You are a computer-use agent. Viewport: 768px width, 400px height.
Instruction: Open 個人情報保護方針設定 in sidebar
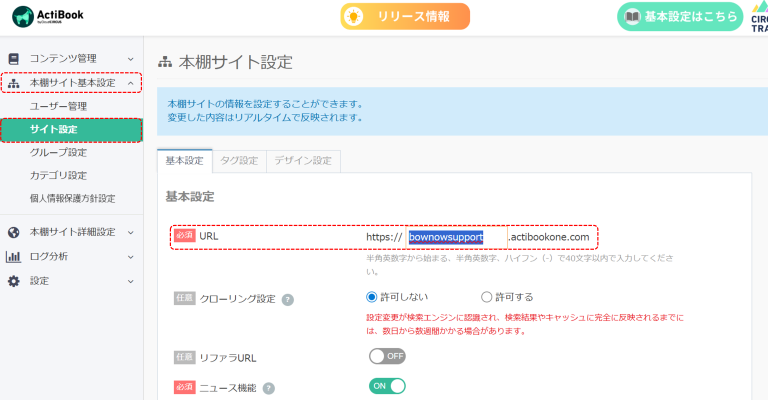tap(72, 198)
